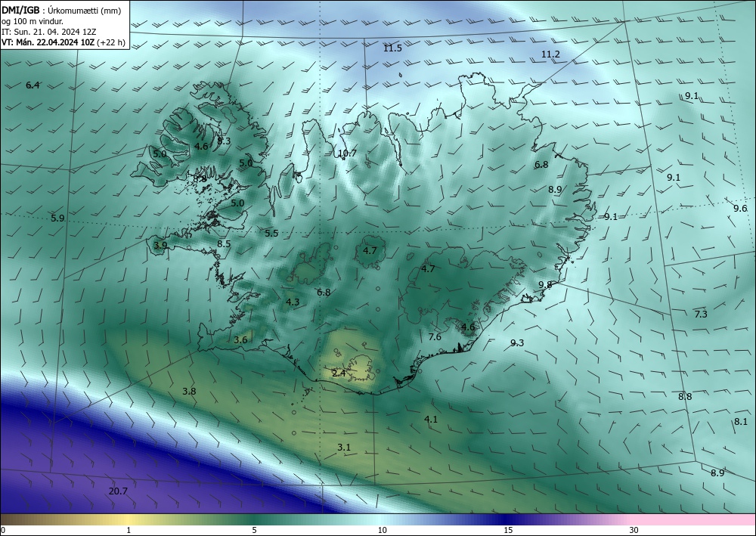Click the 9.6 value label
The height and width of the screenshot is (536, 756).
pyautogui.click(x=740, y=209)
